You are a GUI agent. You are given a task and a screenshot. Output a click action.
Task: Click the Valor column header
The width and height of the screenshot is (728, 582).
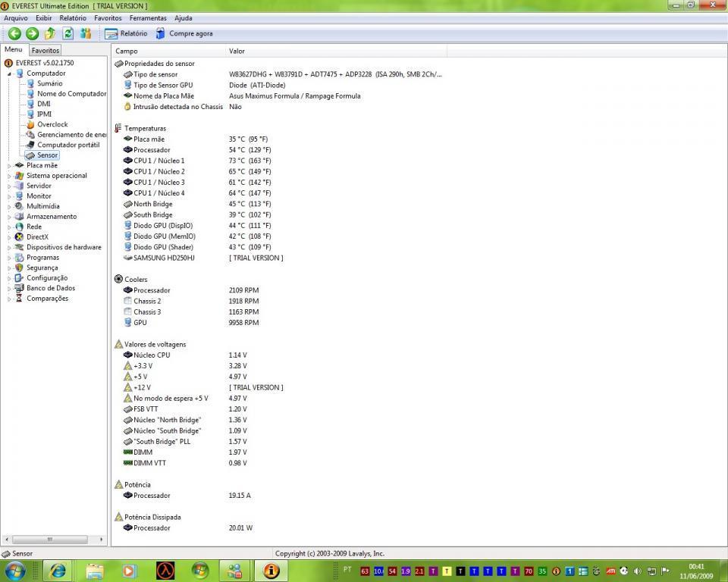tap(237, 51)
